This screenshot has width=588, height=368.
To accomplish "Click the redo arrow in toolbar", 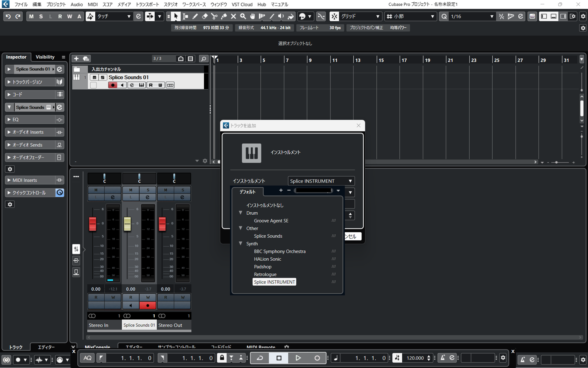I will [18, 16].
